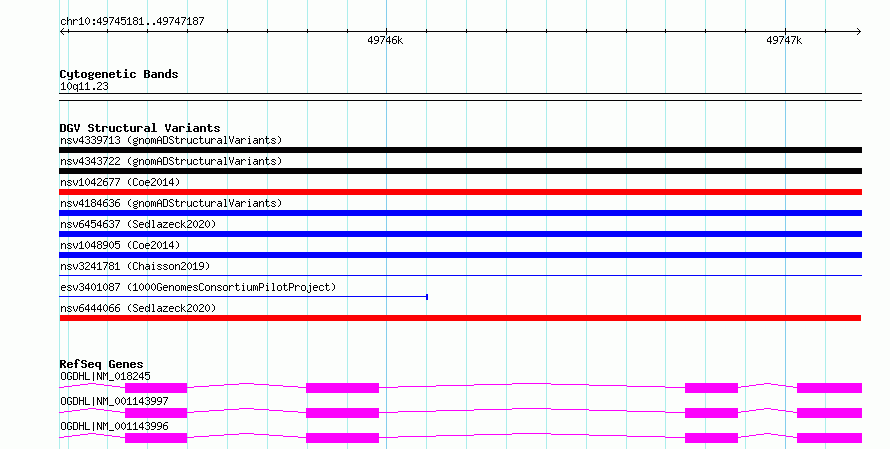Click the 49746k ruler position label

click(x=385, y=40)
